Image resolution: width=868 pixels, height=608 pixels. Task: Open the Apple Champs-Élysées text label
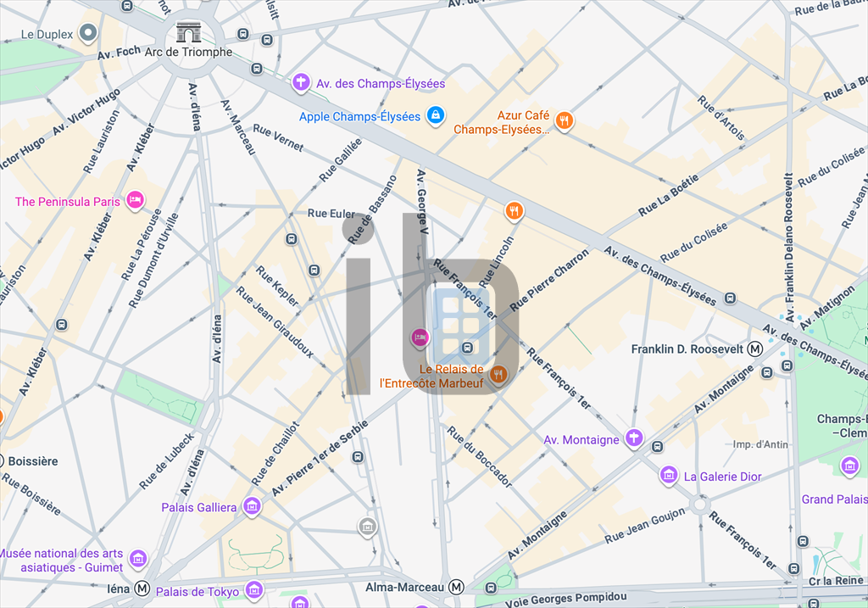click(x=359, y=117)
